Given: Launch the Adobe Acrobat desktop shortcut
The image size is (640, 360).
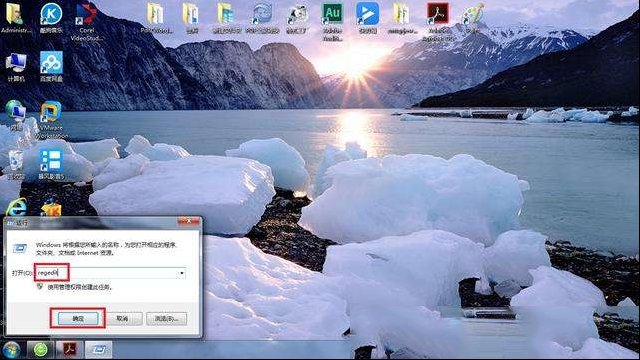Looking at the screenshot, I should point(438,21).
